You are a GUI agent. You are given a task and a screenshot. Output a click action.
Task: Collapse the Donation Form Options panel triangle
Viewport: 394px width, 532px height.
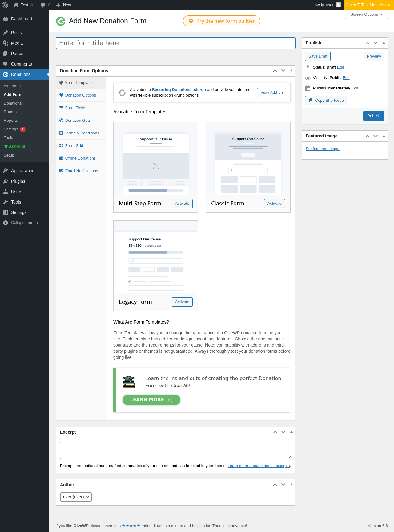[291, 71]
